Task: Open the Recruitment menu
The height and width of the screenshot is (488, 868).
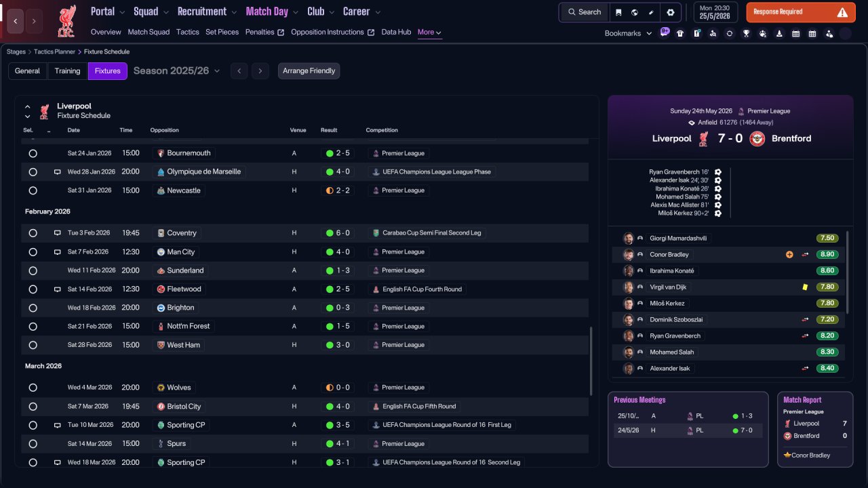Action: (x=207, y=12)
